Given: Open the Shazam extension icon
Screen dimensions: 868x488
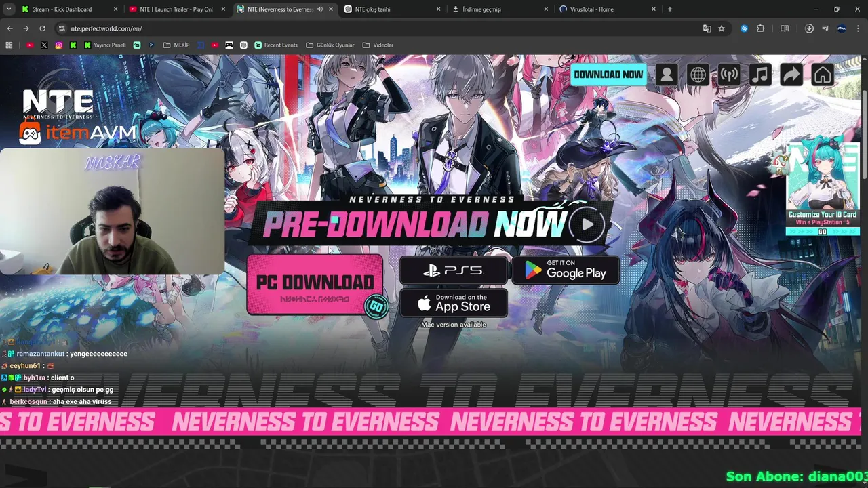Looking at the screenshot, I should [x=744, y=28].
